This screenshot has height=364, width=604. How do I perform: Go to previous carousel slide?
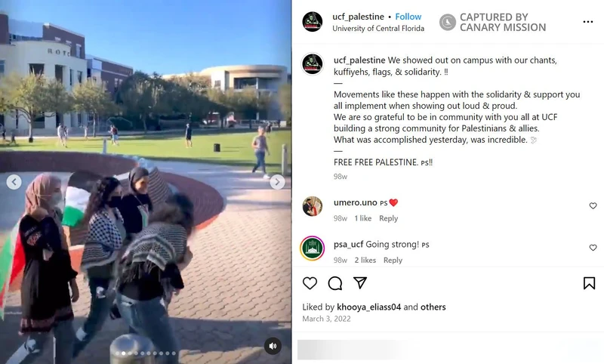coord(14,182)
